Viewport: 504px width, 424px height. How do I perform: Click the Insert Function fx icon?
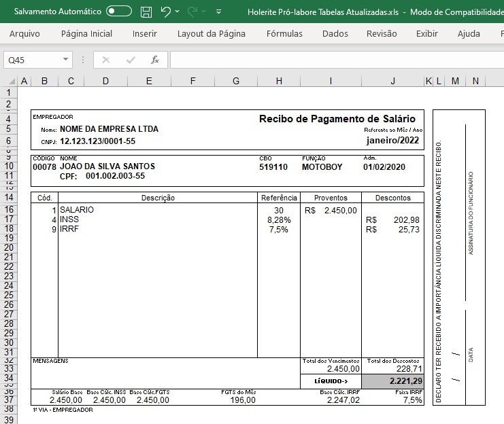155,60
